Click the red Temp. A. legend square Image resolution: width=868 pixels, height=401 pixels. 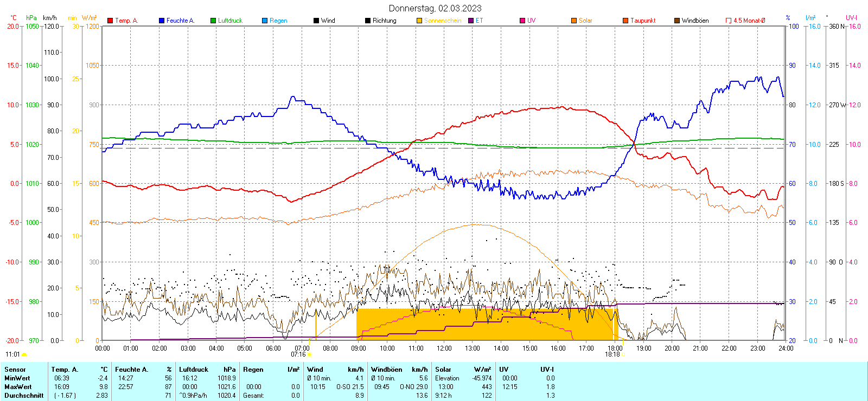click(110, 21)
